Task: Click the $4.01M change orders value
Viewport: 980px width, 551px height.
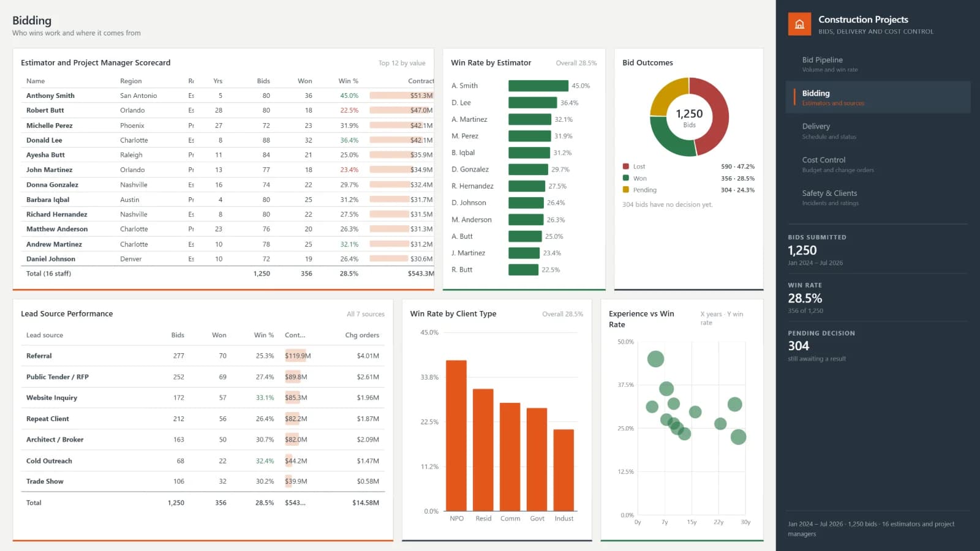Action: [368, 356]
